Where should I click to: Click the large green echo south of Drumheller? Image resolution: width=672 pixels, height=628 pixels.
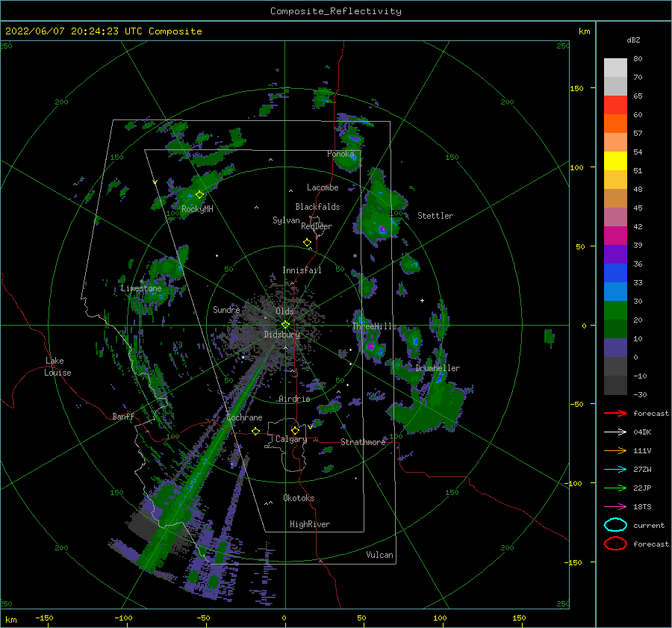click(x=429, y=405)
